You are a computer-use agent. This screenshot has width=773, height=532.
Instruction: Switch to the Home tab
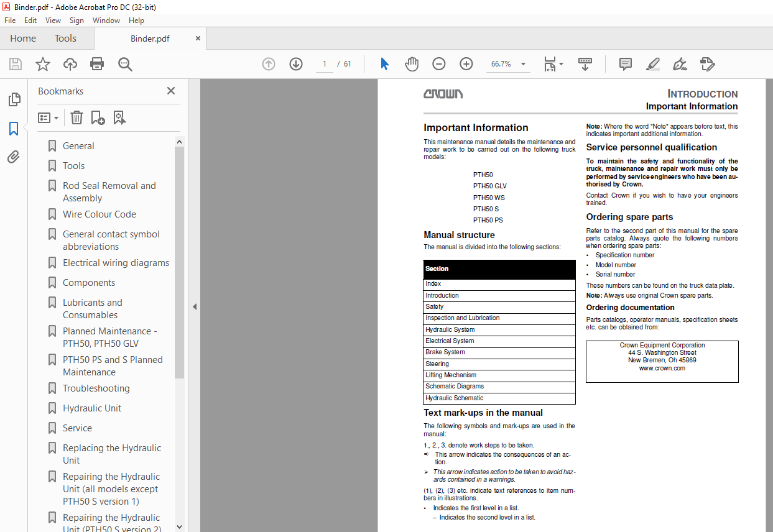[x=23, y=39]
